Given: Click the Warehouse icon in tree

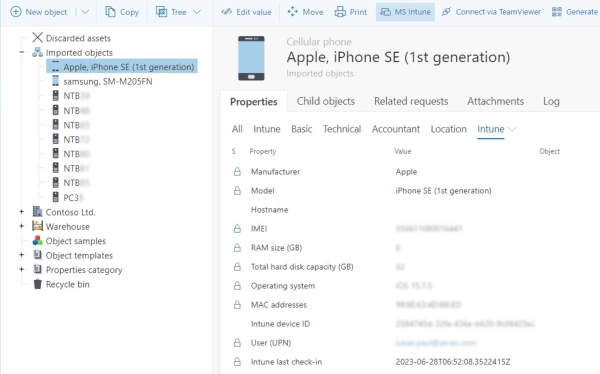Looking at the screenshot, I should click(x=38, y=226).
